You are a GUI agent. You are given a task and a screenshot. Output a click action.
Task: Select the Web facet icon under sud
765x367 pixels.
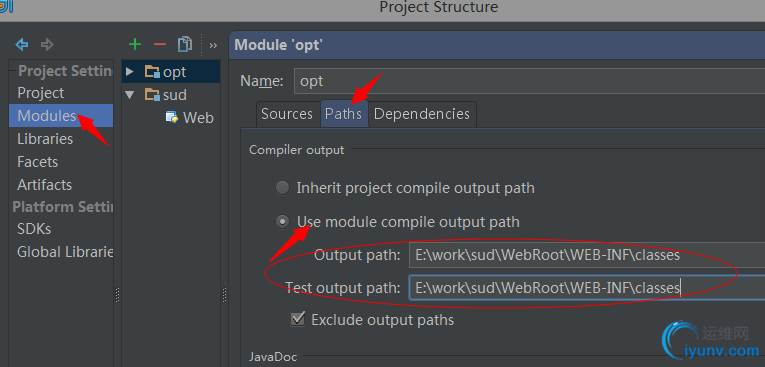coord(172,117)
